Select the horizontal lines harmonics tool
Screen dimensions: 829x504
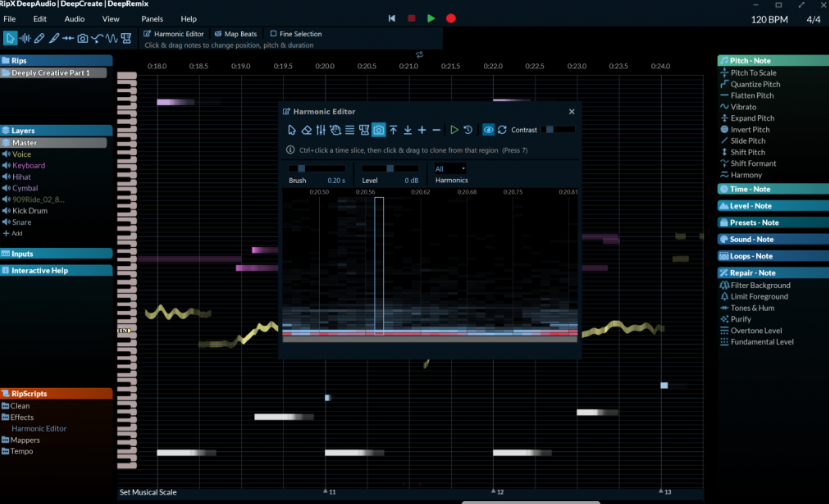coord(349,130)
